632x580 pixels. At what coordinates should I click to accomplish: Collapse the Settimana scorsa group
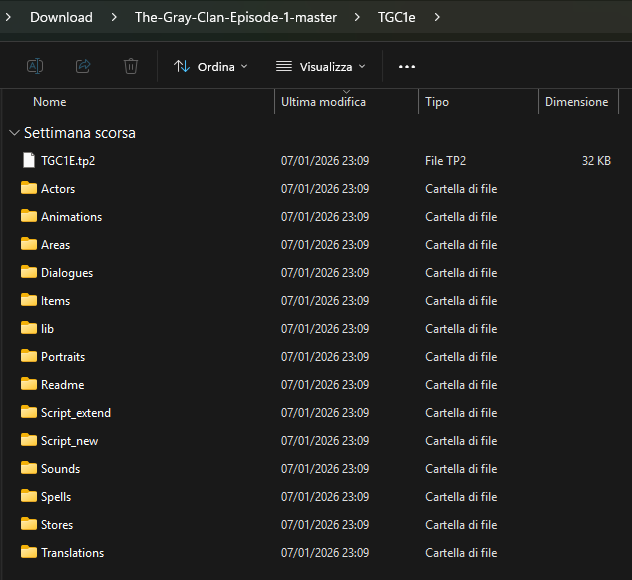[x=13, y=133]
